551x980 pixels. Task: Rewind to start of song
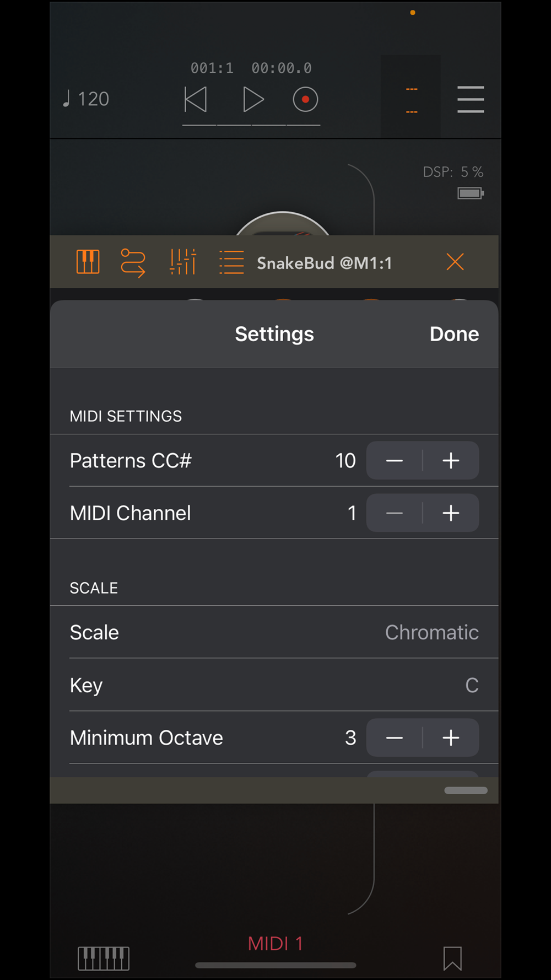[x=196, y=100]
